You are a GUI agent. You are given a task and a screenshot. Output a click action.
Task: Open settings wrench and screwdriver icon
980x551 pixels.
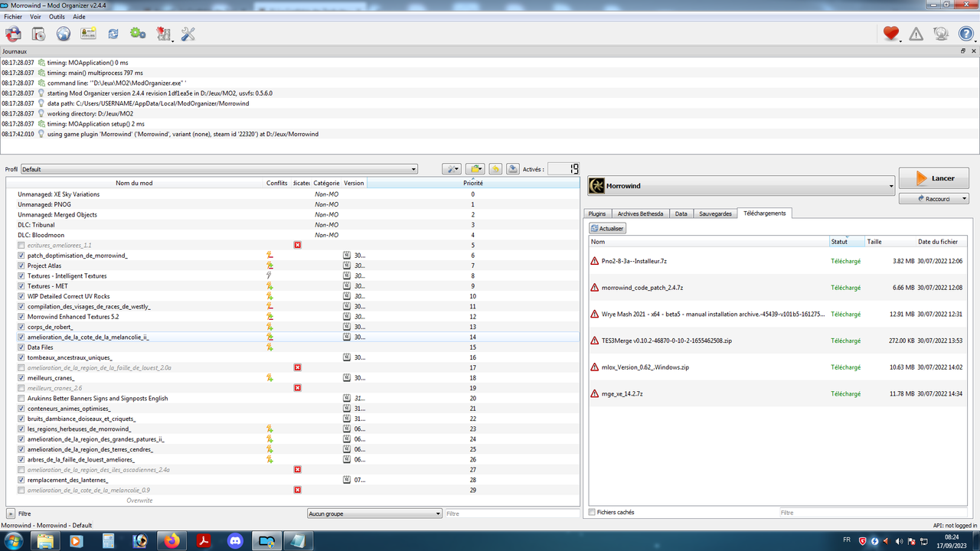click(x=188, y=34)
